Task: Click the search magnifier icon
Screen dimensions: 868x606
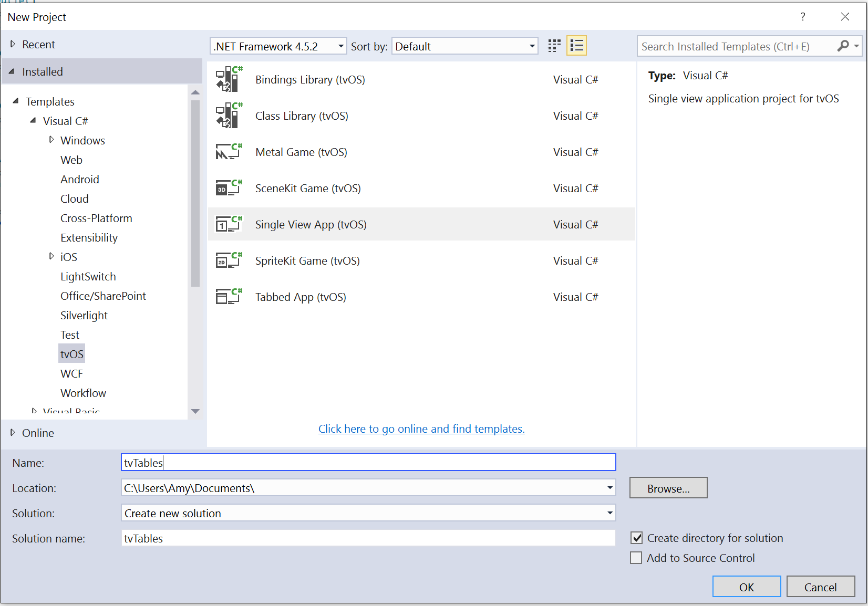Action: click(x=843, y=46)
